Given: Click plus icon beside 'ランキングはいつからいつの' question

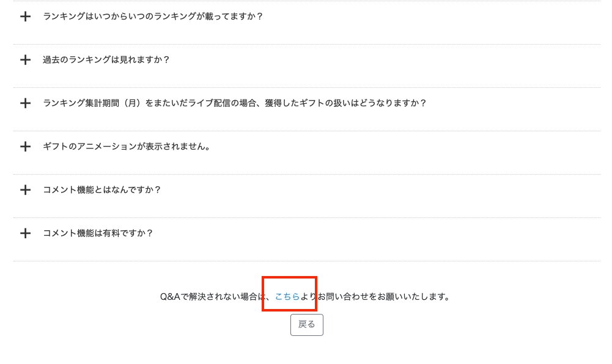Looking at the screenshot, I should click(x=25, y=16).
